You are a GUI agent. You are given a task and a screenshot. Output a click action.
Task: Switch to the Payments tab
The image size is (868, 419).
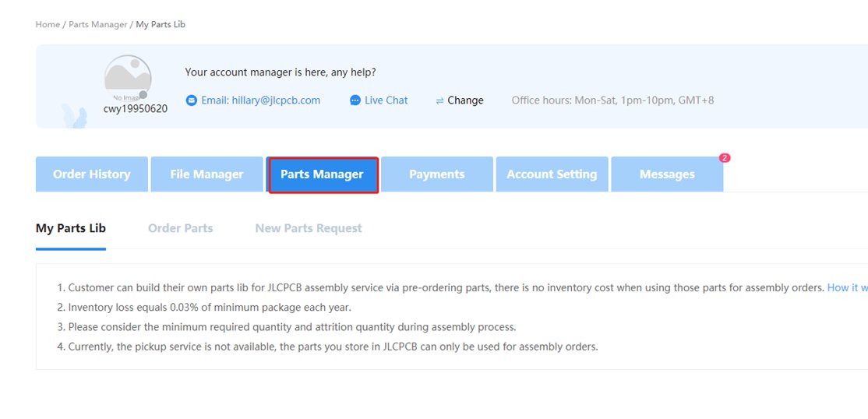click(437, 174)
